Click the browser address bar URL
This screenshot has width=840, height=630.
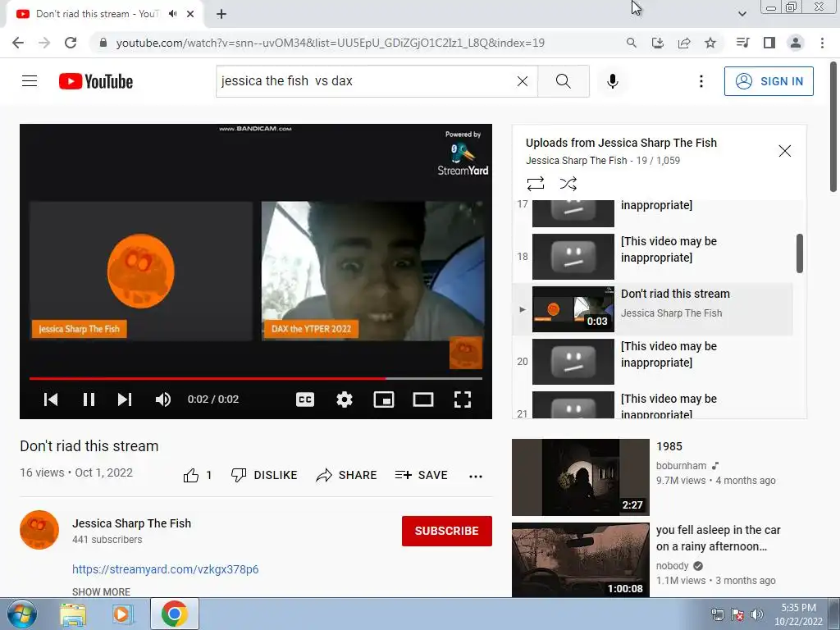click(330, 43)
